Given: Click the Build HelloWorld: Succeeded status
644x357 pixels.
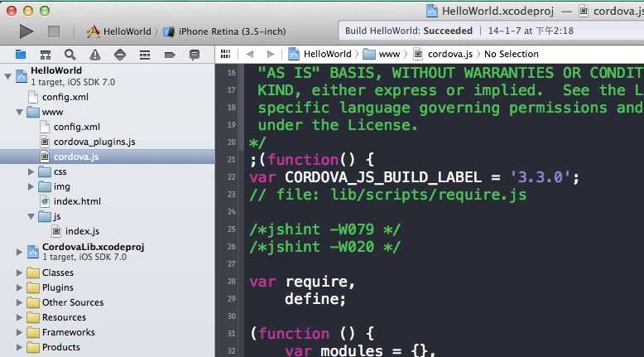Looking at the screenshot, I should click(409, 31).
